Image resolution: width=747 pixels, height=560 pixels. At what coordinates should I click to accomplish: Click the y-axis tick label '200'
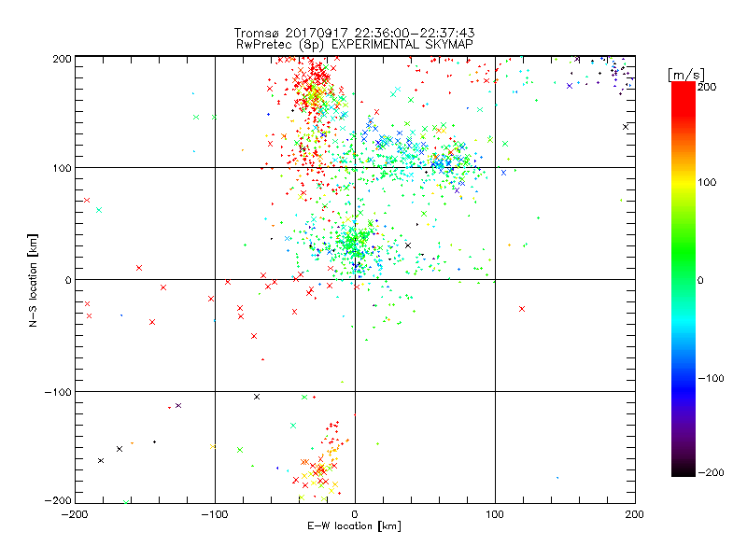(62, 59)
